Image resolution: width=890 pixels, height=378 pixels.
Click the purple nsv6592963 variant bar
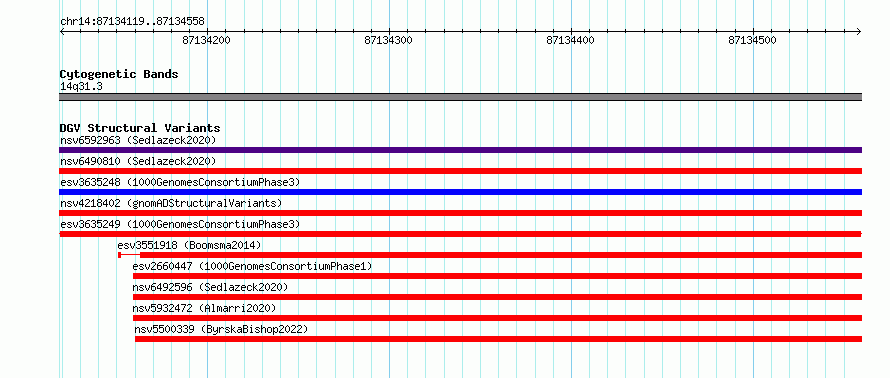[x=460, y=150]
